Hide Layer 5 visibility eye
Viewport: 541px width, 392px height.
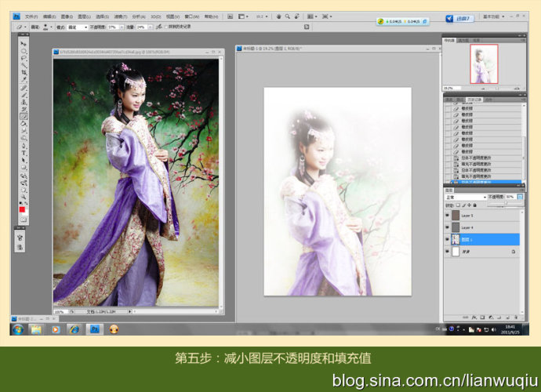pyautogui.click(x=448, y=216)
